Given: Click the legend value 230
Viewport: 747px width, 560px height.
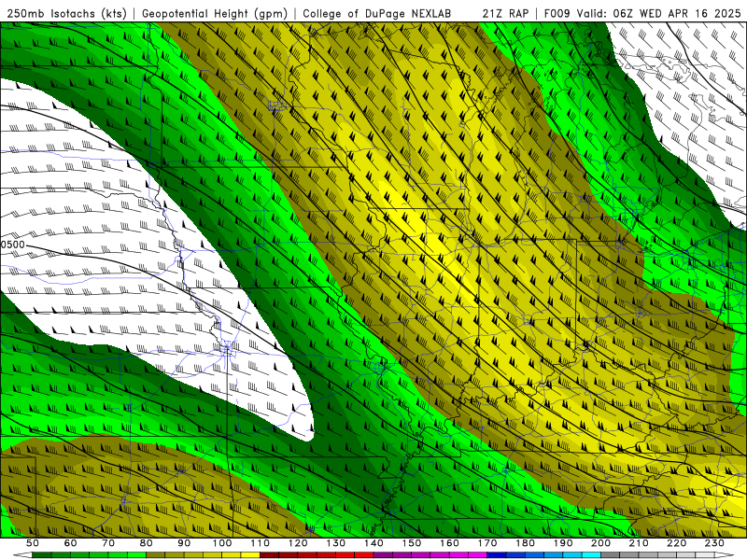Looking at the screenshot, I should 714,543.
